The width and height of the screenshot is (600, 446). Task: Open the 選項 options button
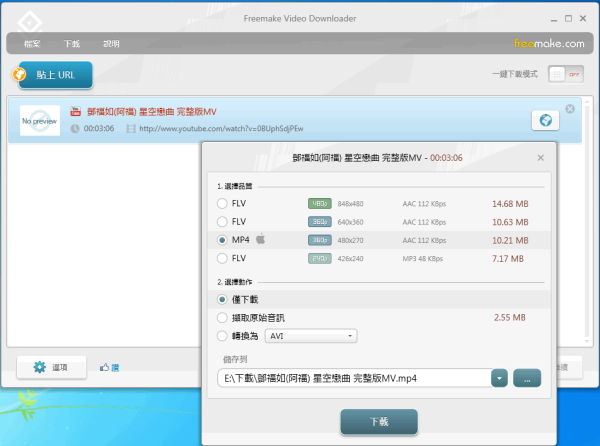[51, 367]
